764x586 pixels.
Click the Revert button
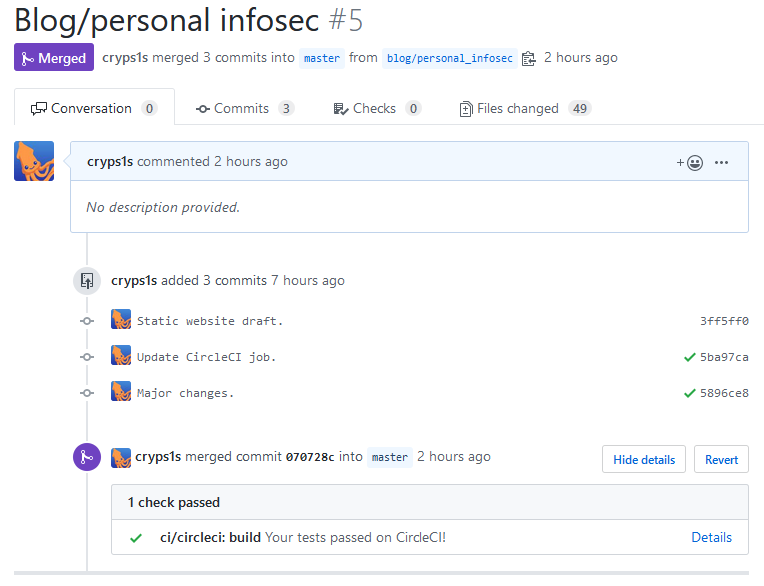pos(721,459)
